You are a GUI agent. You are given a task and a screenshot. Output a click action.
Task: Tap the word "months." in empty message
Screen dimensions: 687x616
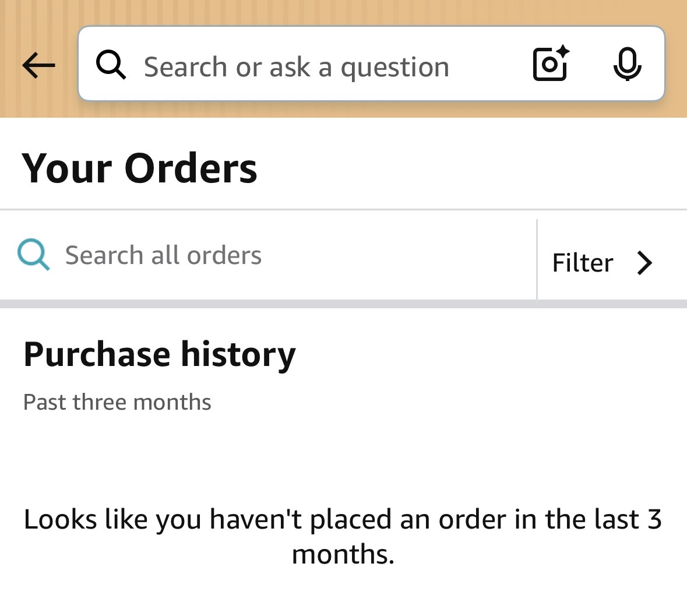coord(343,554)
